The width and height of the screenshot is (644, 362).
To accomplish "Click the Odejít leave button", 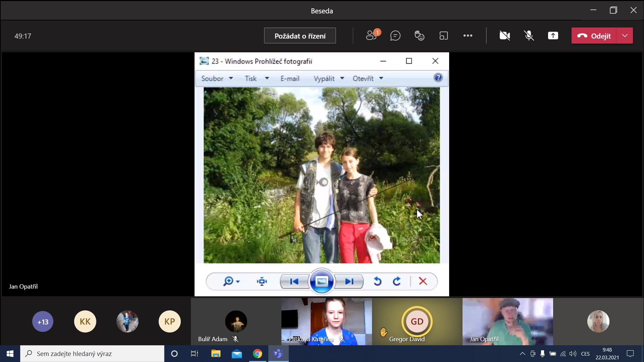I will point(594,36).
